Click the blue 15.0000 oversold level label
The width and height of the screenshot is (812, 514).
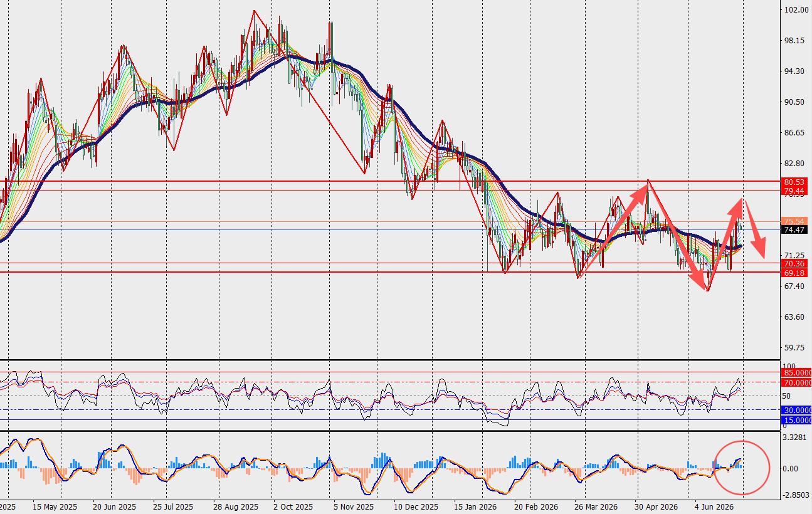coord(796,420)
